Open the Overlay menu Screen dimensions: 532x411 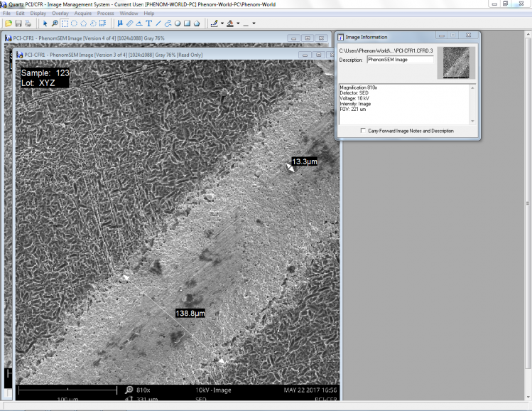(60, 14)
